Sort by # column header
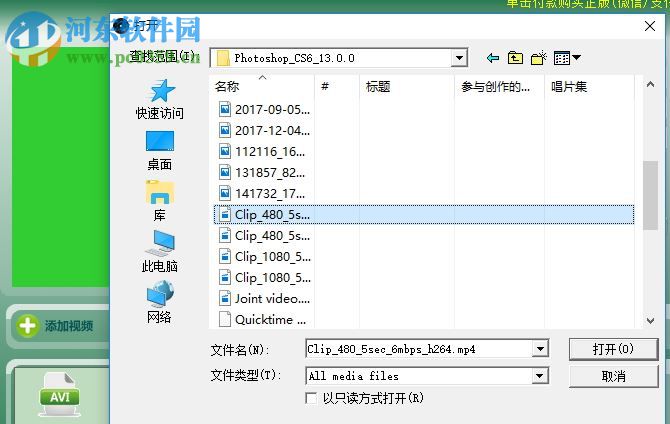This screenshot has width=670, height=424. click(x=337, y=87)
